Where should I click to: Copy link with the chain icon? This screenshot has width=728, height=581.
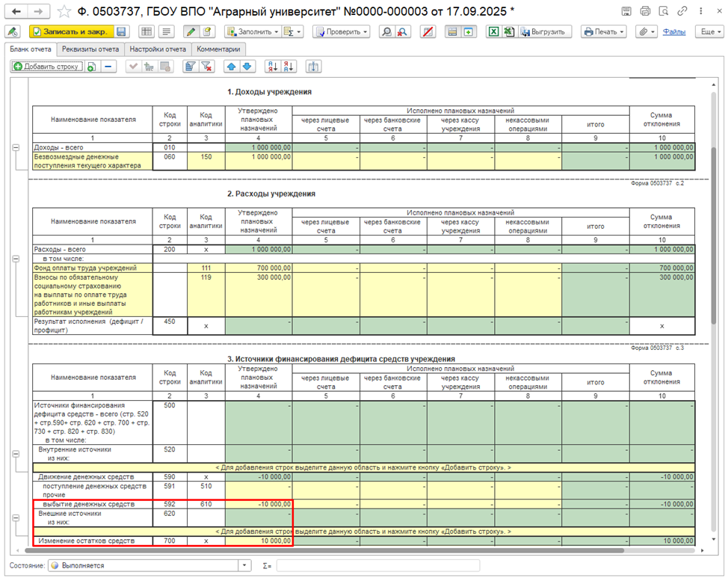682,11
